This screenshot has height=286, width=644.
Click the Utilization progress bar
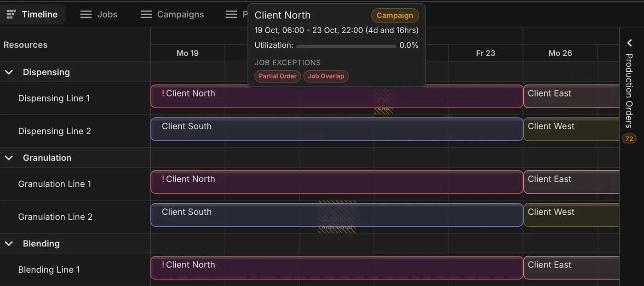coord(346,46)
